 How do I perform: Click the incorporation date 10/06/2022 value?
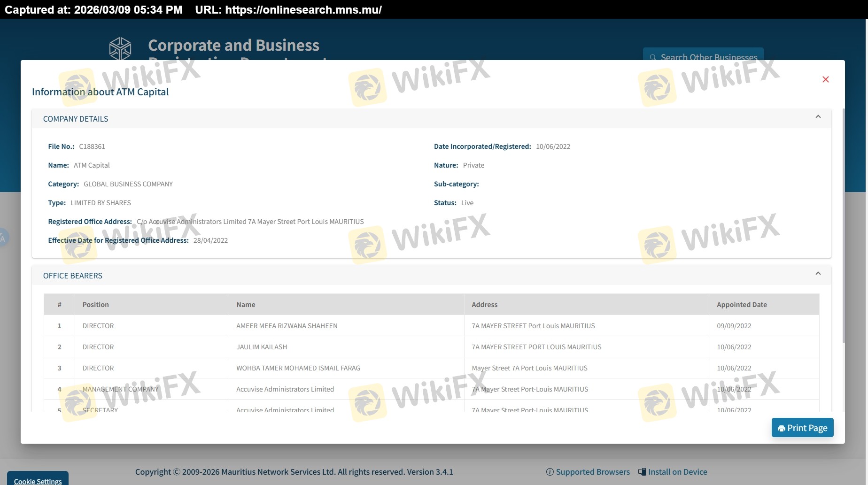(553, 146)
